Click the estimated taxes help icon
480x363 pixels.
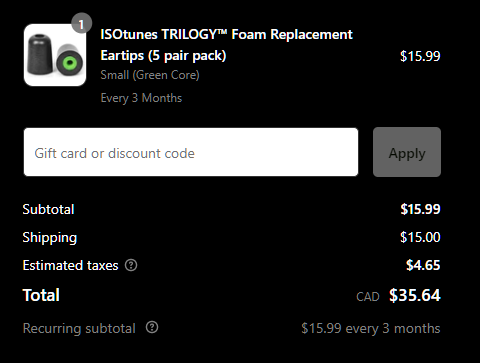coord(131,265)
